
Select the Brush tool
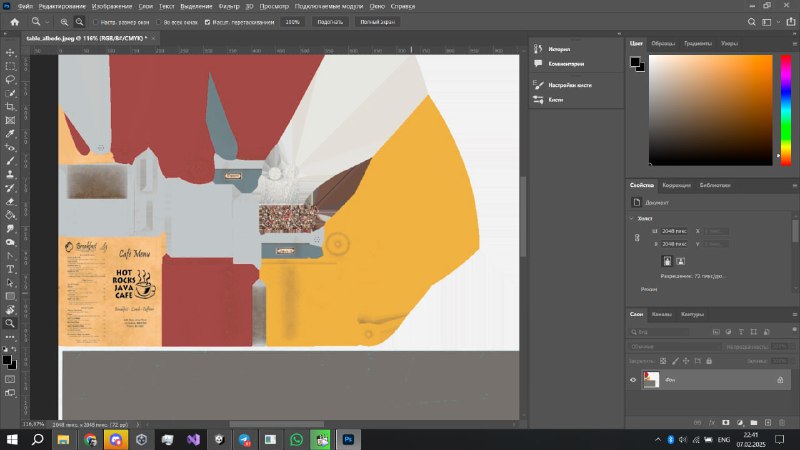pyautogui.click(x=10, y=161)
